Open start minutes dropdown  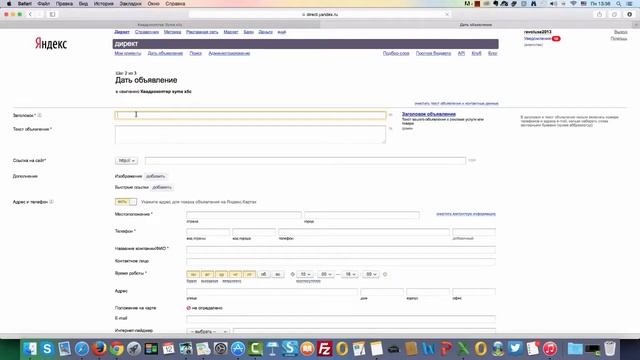point(326,274)
